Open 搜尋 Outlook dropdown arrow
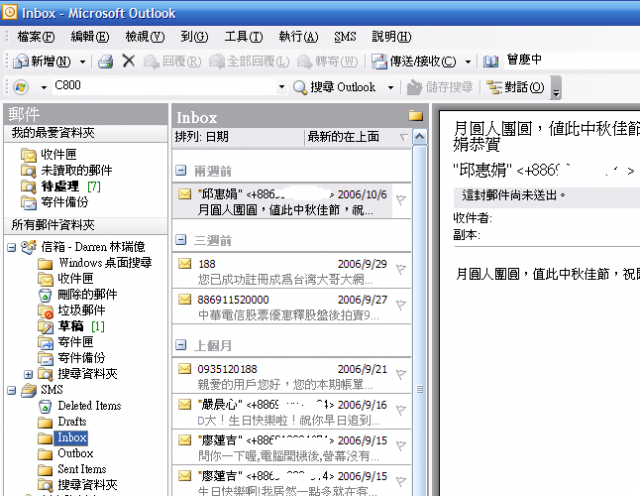Viewport: 640px width, 496px height. pyautogui.click(x=391, y=87)
